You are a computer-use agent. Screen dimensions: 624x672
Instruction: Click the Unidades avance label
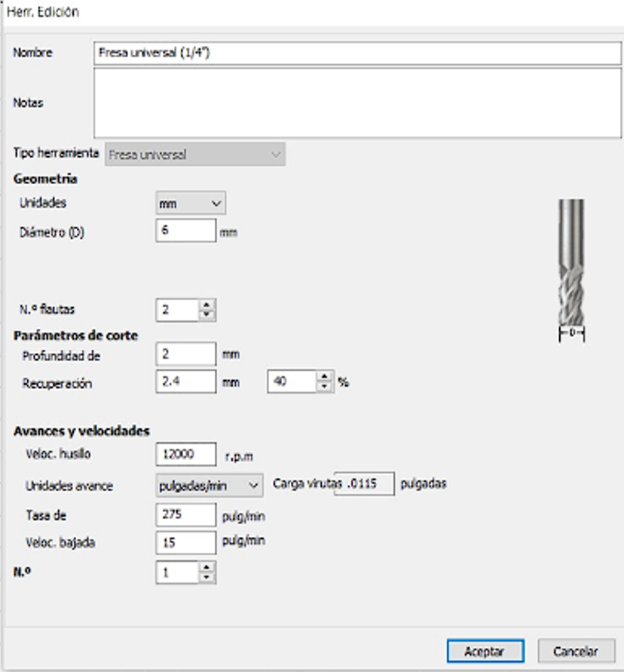coord(69,486)
